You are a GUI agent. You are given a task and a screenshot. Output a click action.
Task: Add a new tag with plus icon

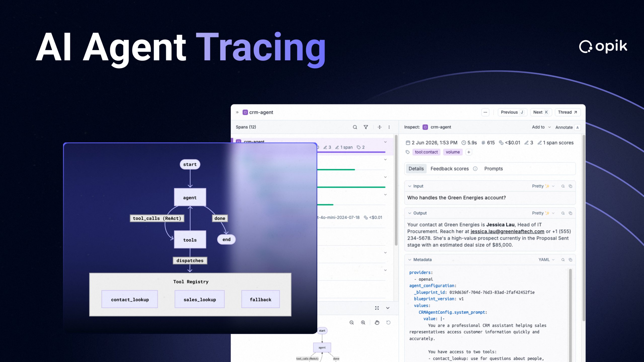tap(469, 152)
